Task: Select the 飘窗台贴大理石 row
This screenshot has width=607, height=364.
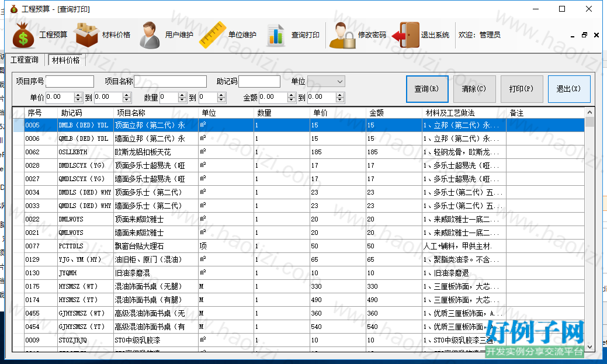Action: point(299,246)
